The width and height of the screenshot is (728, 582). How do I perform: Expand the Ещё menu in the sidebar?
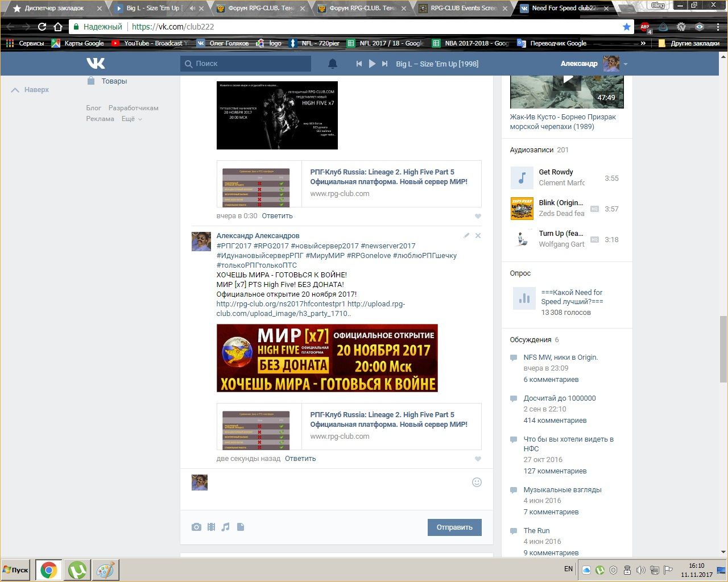(x=131, y=119)
